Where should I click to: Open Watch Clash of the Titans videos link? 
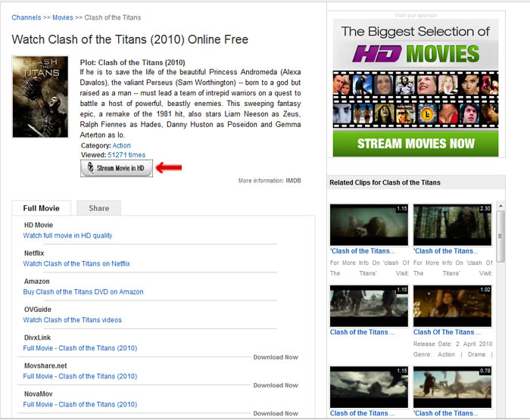tap(73, 319)
